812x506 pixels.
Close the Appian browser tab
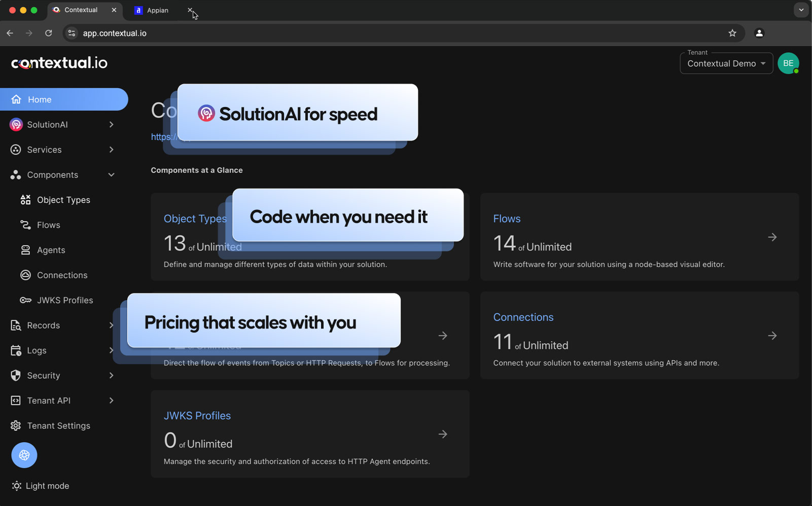tap(190, 10)
